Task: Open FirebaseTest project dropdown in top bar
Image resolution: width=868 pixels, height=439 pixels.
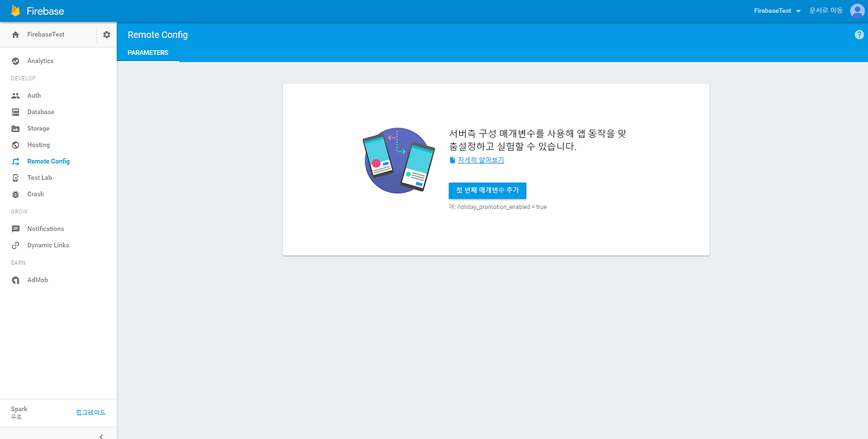Action: 777,11
